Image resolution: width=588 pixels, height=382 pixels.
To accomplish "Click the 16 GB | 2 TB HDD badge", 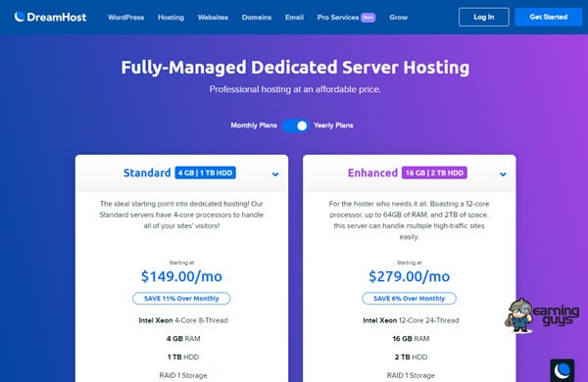I will (x=434, y=172).
